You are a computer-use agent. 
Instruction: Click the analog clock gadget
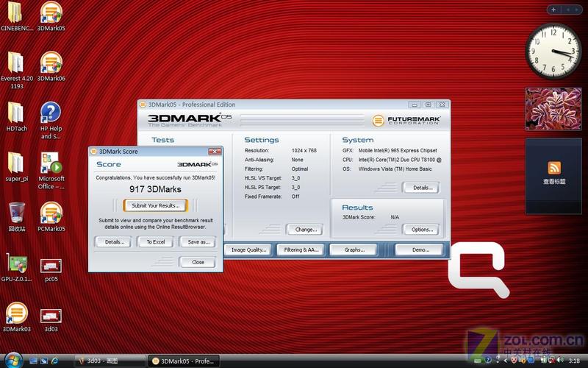[553, 50]
